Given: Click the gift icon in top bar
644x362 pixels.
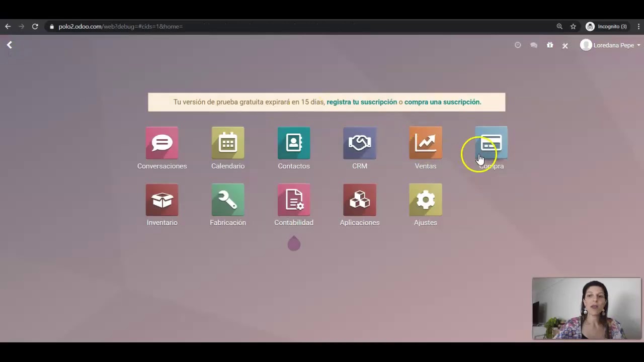Looking at the screenshot, I should (x=550, y=45).
